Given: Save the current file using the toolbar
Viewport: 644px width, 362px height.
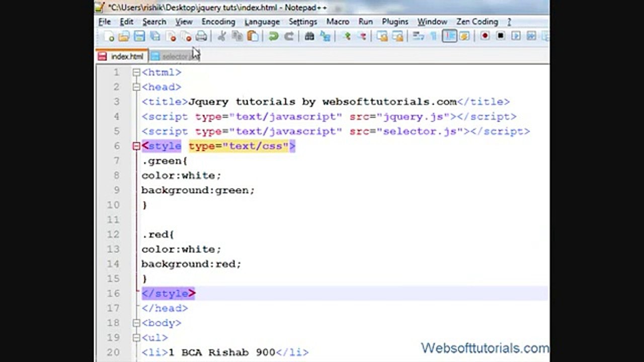Looking at the screenshot, I should coord(139,36).
